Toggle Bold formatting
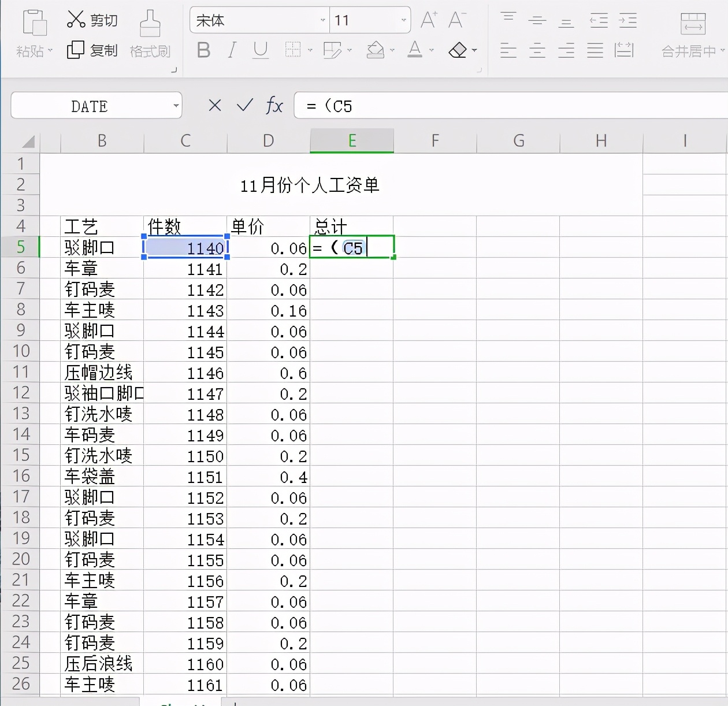Viewport: 728px width, 706px height. tap(203, 50)
